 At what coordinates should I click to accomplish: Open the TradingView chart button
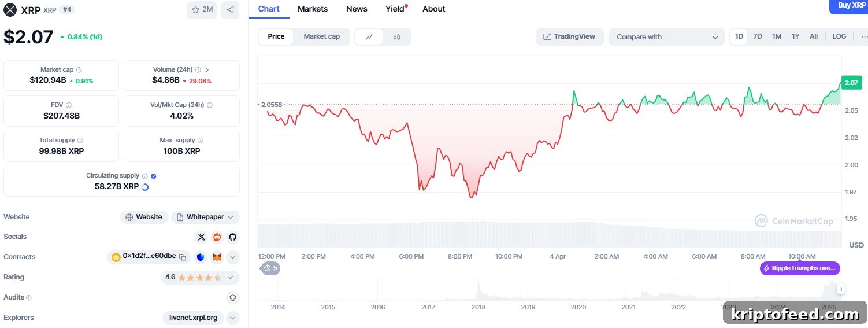570,36
